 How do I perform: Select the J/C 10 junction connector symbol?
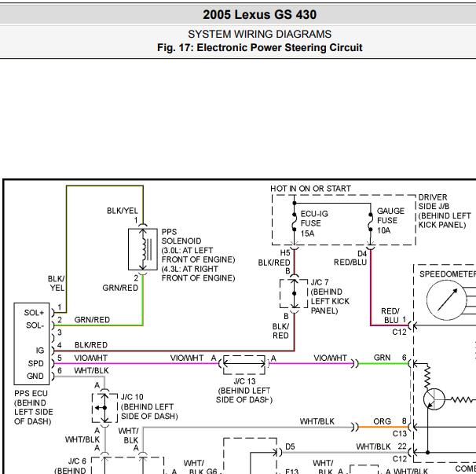pos(104,408)
